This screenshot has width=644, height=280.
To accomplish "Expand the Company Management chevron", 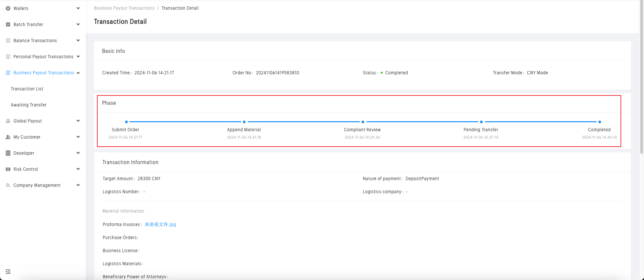I will (x=78, y=185).
